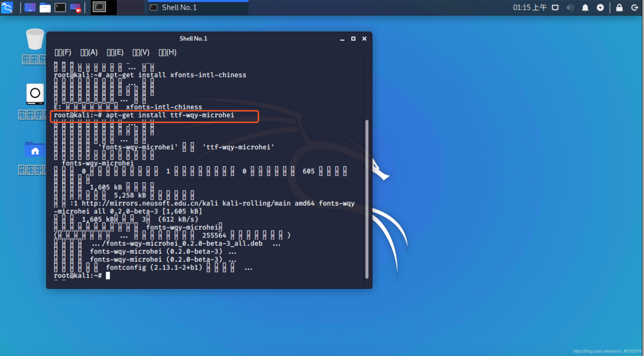Screen dimensions: 644x356
Task: Open the notifications bell icon
Action: (585, 8)
